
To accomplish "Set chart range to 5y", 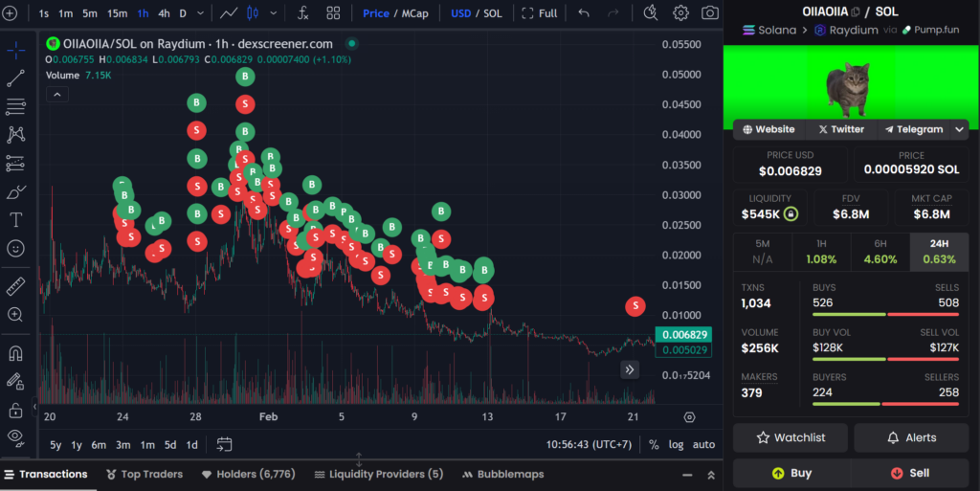I will point(56,445).
